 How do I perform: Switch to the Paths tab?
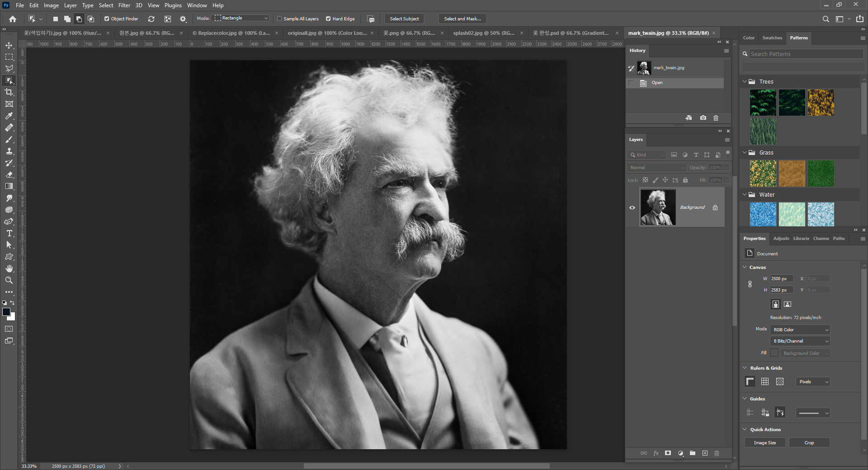(839, 239)
